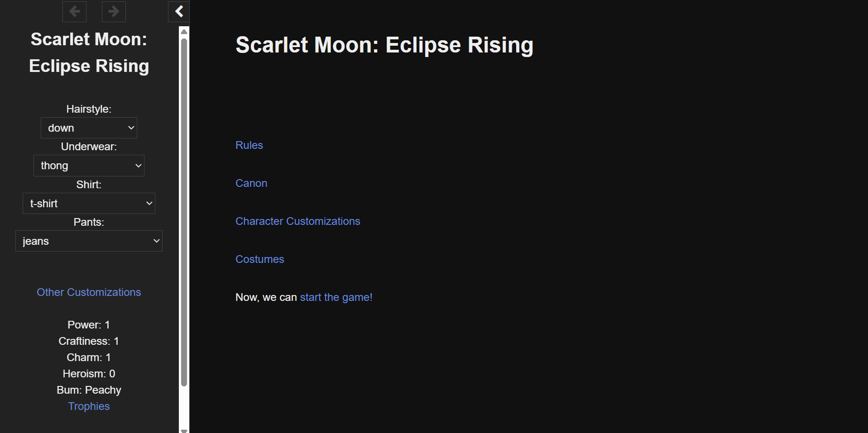Viewport: 868px width, 433px height.
Task: Navigate back with the left arrow icon
Action: pos(74,11)
